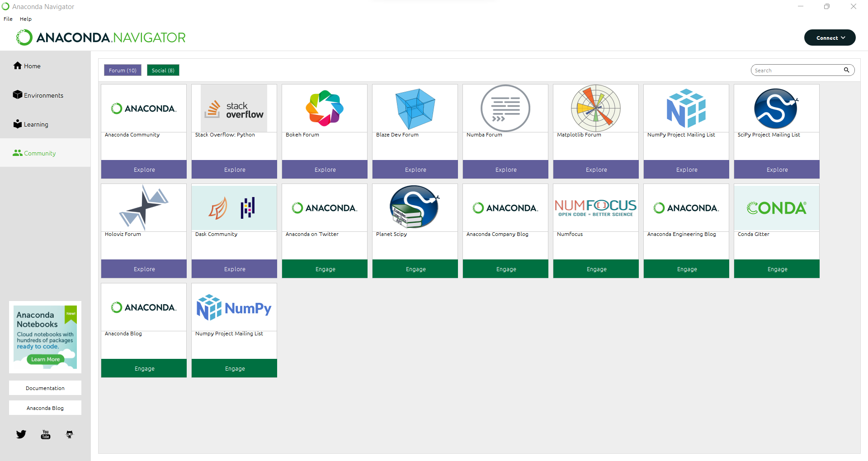
Task: Click the Matplotlib Forum logo
Action: (x=596, y=108)
